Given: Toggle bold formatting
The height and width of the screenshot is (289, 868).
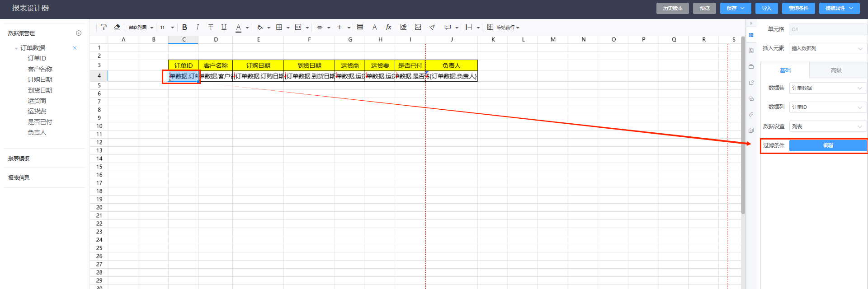Looking at the screenshot, I should (184, 27).
